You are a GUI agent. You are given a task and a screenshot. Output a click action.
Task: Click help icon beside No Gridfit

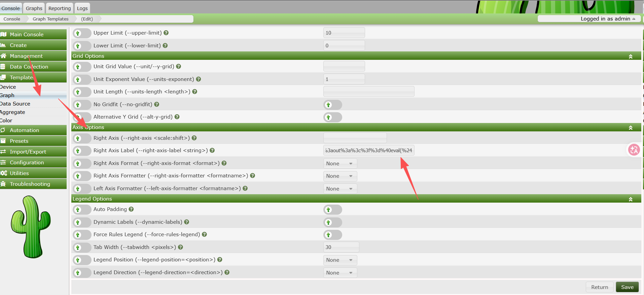(157, 104)
